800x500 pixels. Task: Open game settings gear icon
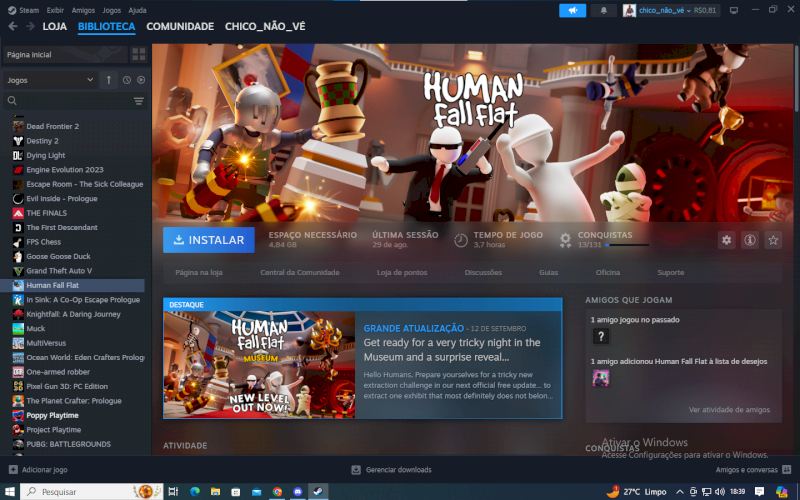point(727,240)
